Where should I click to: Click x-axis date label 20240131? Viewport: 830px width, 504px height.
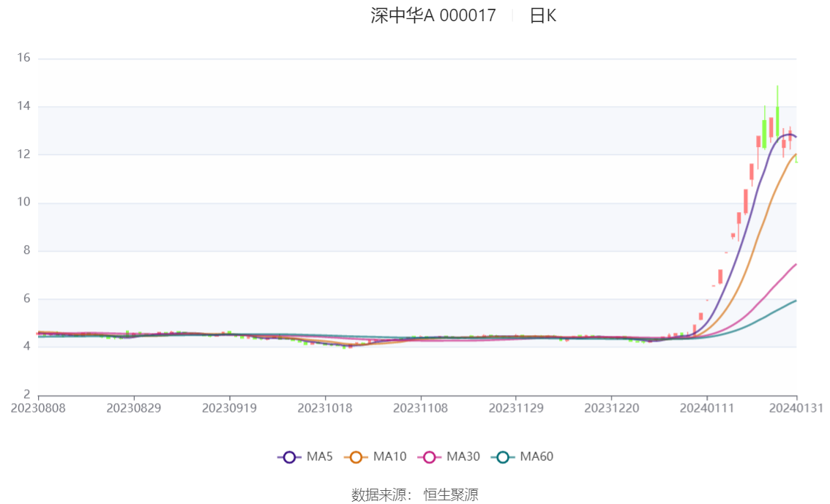(796, 408)
